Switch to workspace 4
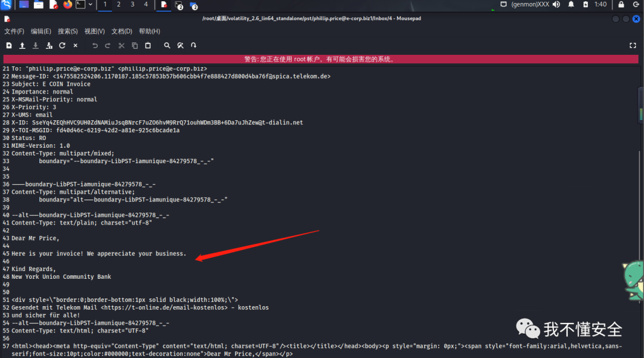The image size is (644, 358). tap(146, 5)
